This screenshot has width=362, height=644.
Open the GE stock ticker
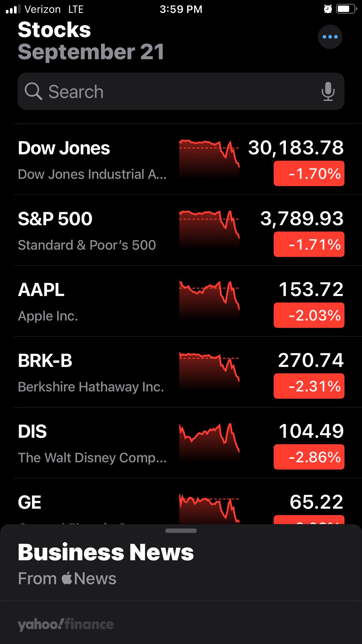click(x=94, y=503)
